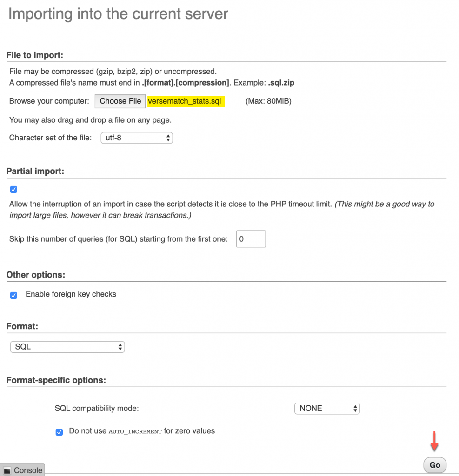Click the File to import section heading
Screen dimensions: 459x476
point(34,55)
